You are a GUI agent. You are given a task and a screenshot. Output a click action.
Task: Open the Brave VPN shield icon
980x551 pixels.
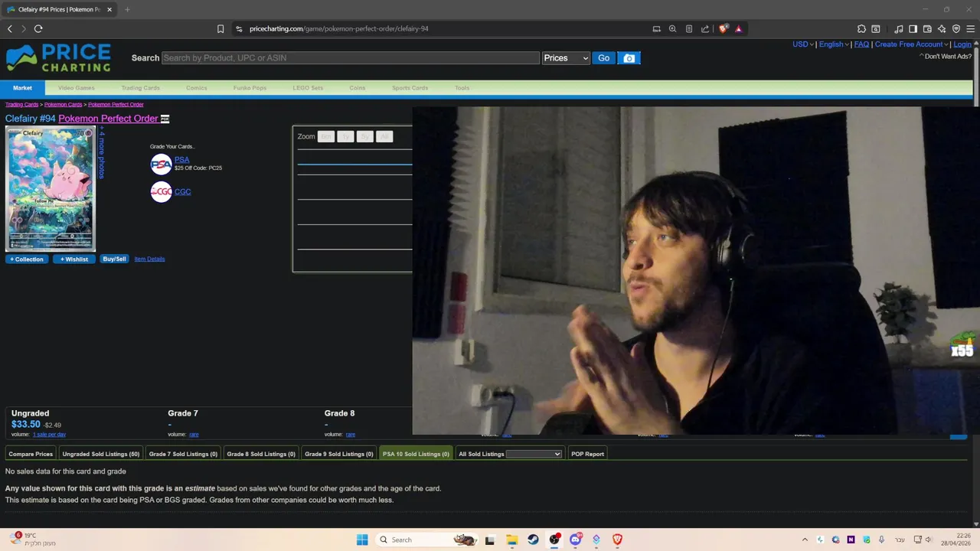956,29
